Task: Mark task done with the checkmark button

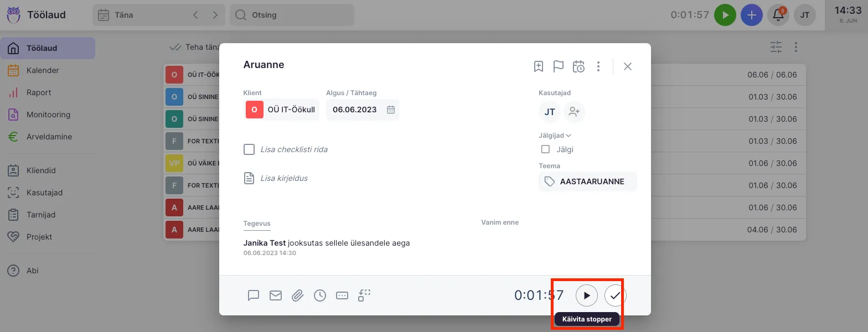Action: click(615, 295)
